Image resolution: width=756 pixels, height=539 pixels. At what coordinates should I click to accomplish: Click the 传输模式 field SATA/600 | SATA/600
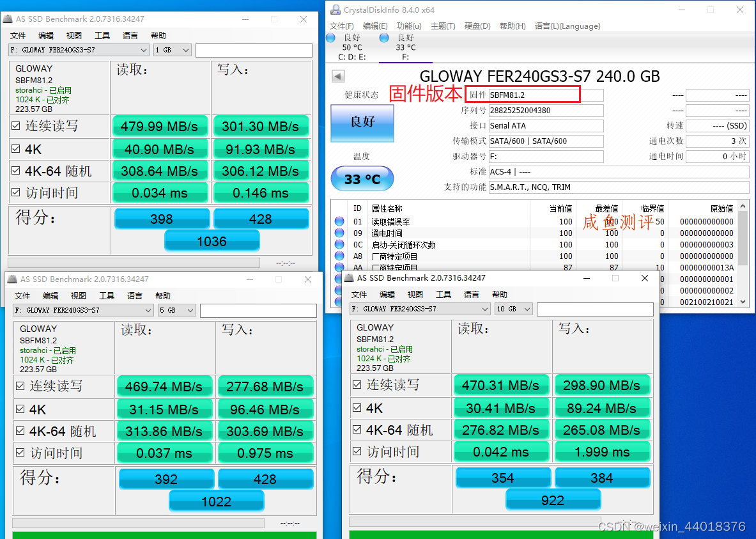546,141
